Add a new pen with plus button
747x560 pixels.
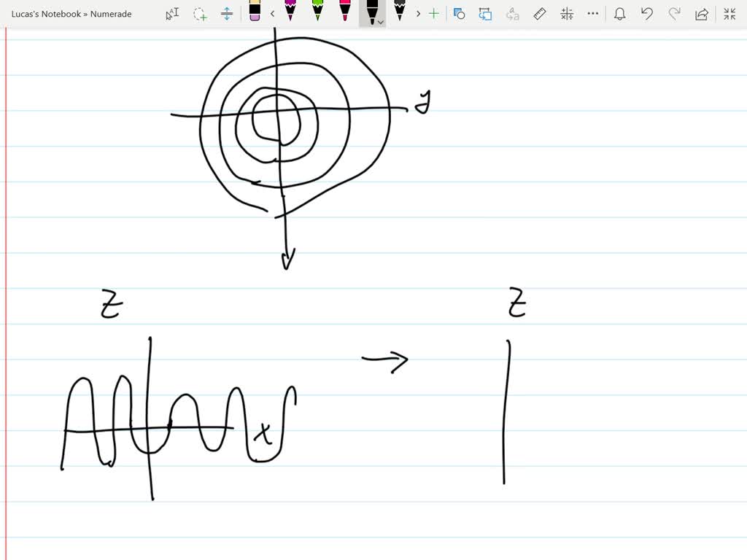point(433,13)
